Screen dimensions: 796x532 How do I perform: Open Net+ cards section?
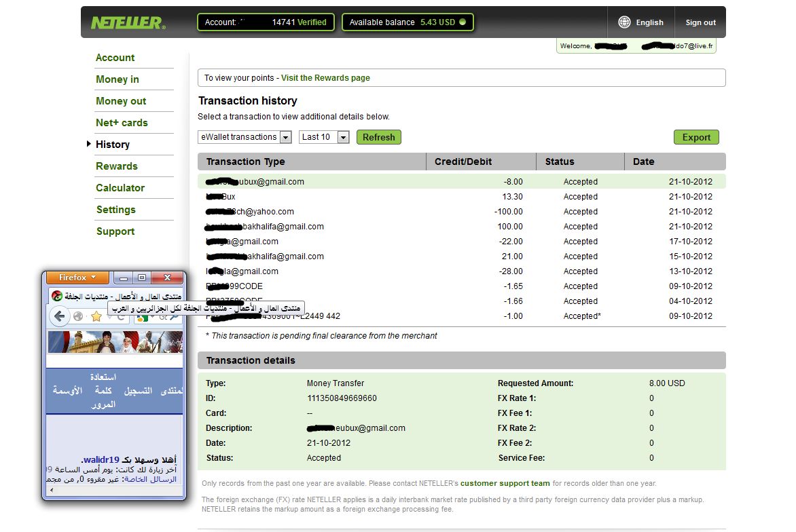[122, 123]
